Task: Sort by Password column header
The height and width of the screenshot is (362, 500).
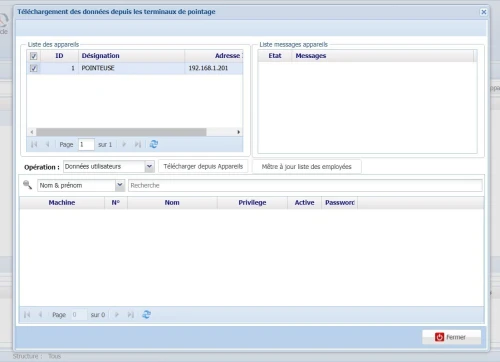Action: click(x=339, y=203)
